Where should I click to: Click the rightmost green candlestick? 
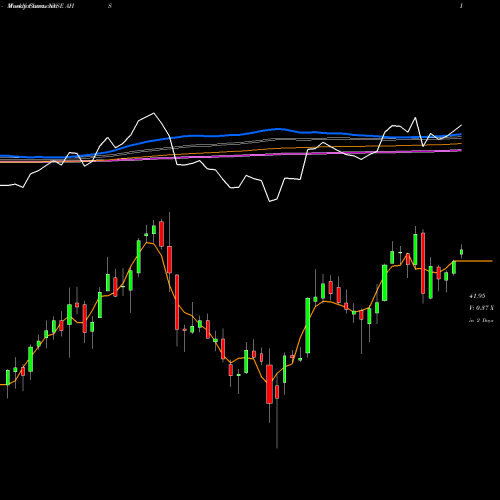(x=462, y=251)
